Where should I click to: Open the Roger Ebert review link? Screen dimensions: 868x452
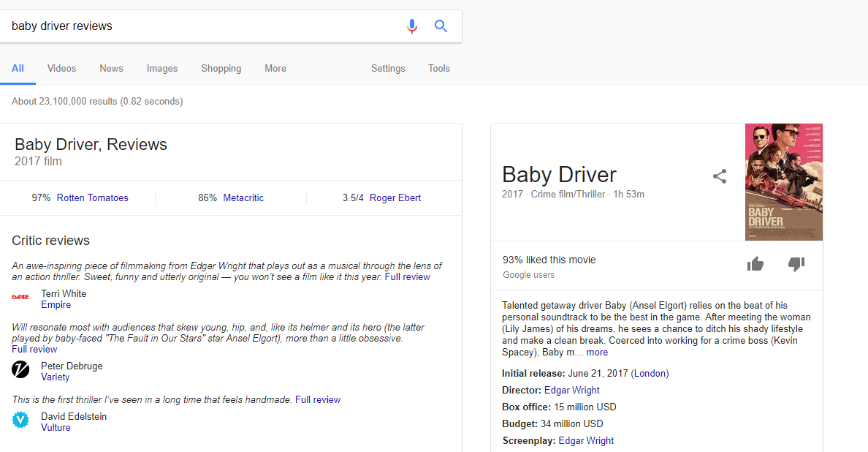coord(395,197)
